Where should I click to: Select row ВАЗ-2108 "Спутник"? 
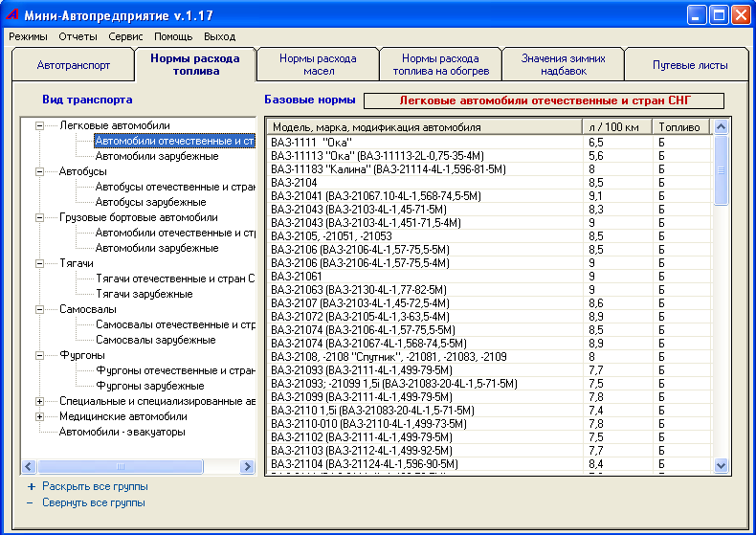click(x=489, y=357)
